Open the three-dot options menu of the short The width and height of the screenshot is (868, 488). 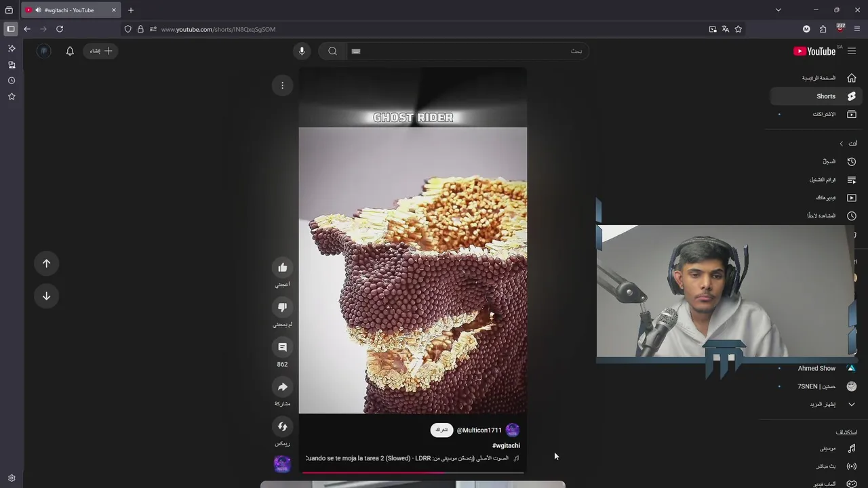pyautogui.click(x=282, y=85)
